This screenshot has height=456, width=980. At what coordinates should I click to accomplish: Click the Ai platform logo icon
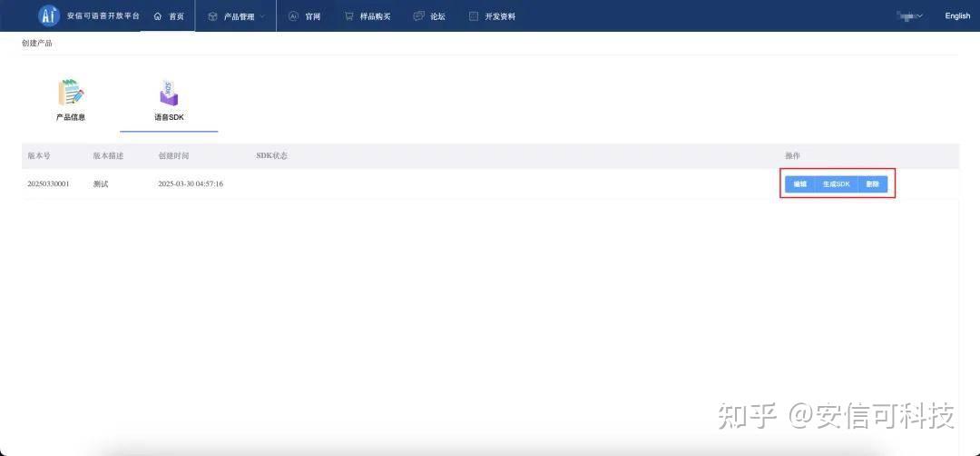point(49,15)
